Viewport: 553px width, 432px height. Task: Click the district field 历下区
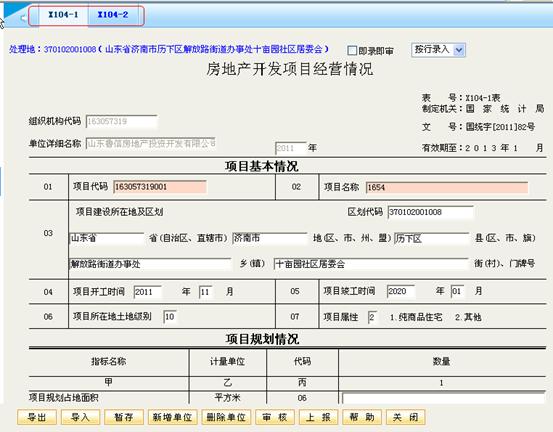tap(432, 239)
